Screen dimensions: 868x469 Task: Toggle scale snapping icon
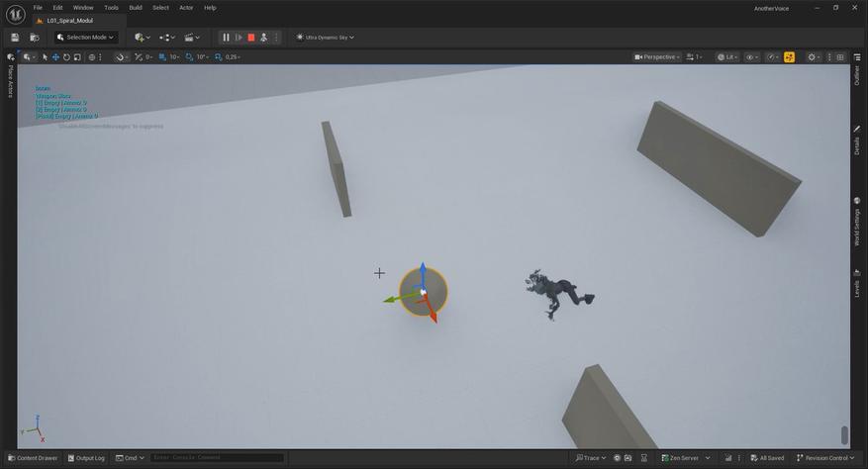click(218, 57)
